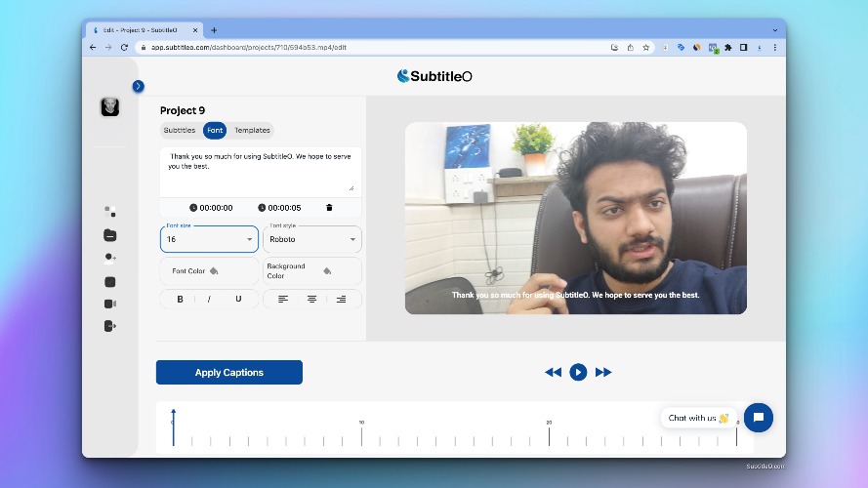Open the dashboard grid icon in sidebar
This screenshot has width=868, height=488.
110,212
